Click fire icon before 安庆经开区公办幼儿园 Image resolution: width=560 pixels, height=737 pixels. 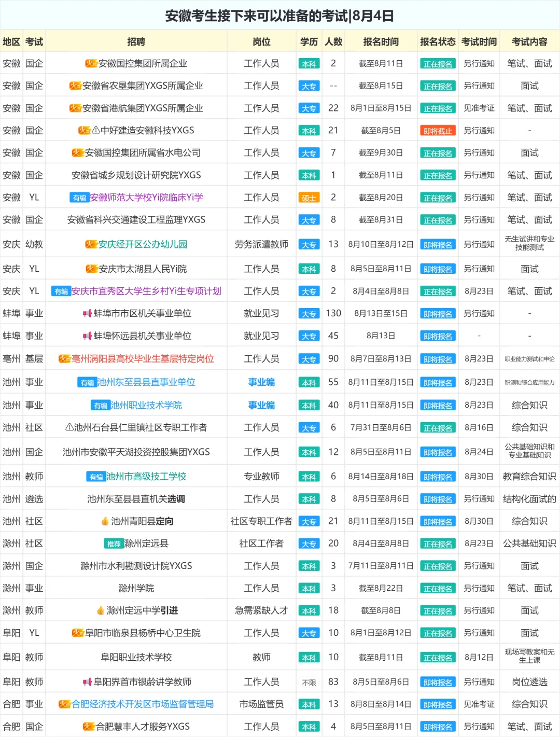[91, 244]
